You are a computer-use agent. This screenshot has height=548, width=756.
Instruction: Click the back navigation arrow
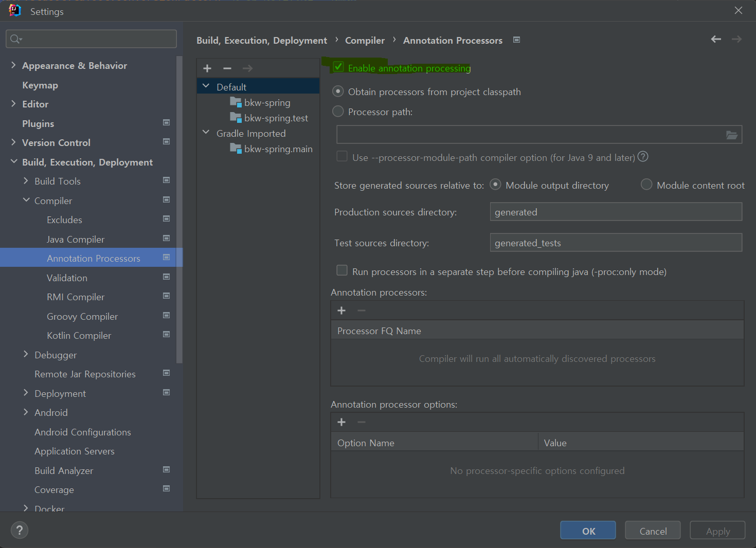tap(716, 39)
